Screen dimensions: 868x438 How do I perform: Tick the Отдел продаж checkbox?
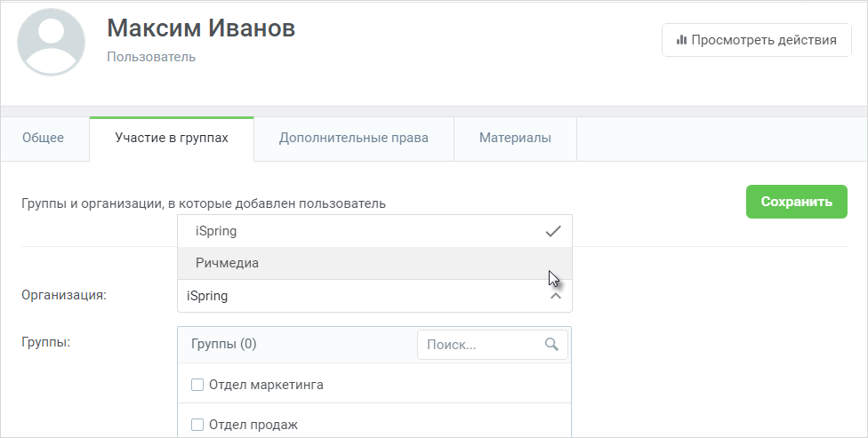[197, 425]
